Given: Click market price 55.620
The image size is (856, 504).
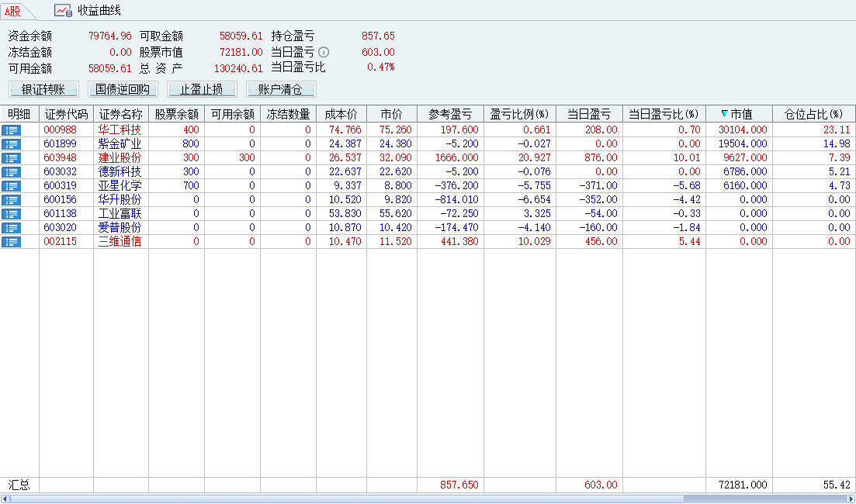Looking at the screenshot, I should point(396,214).
